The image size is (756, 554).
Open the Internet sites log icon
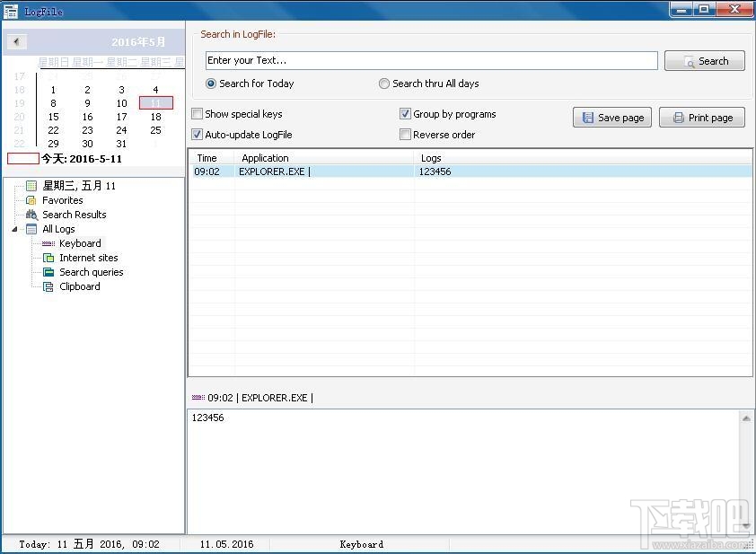coord(48,258)
